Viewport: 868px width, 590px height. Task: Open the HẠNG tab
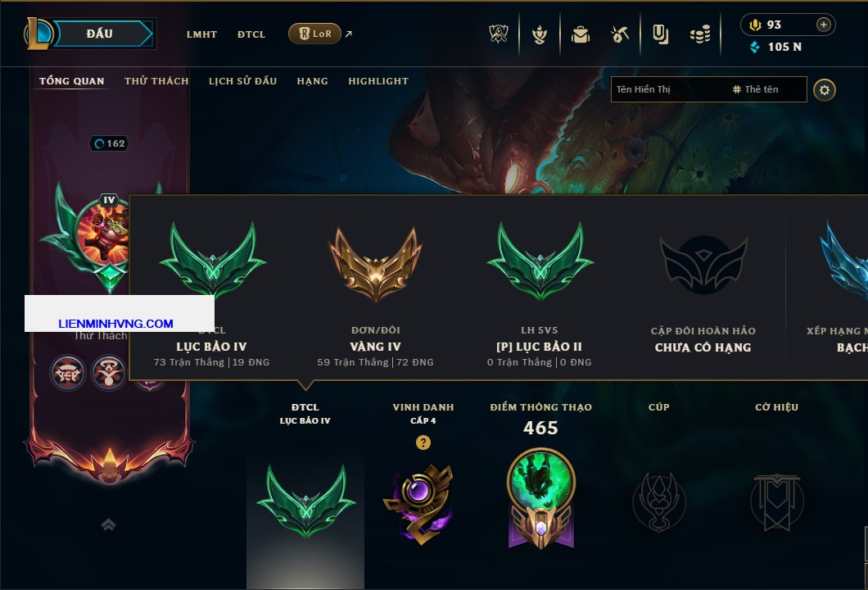312,81
